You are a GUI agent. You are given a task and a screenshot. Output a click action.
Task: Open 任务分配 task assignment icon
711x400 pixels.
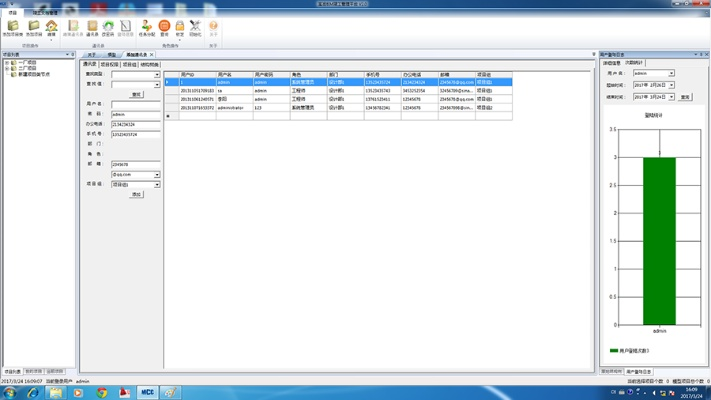[x=146, y=27]
